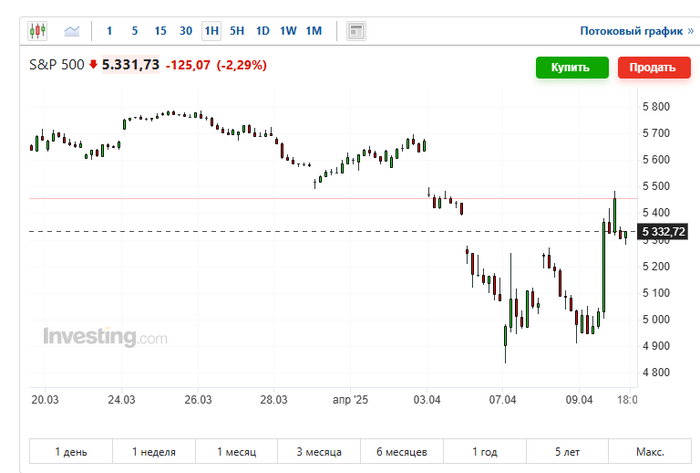The height and width of the screenshot is (473, 700).
Task: Click the Investing.com watermark logo
Action: (x=104, y=337)
